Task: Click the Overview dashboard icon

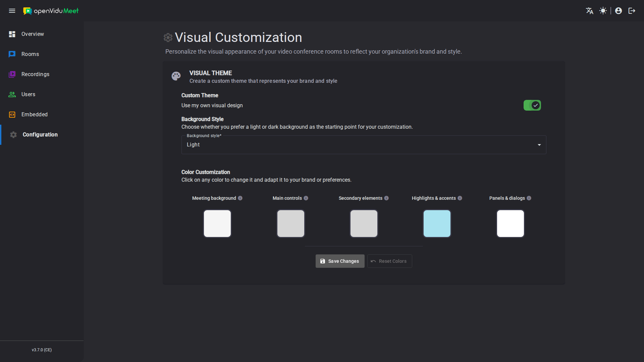Action: tap(12, 34)
